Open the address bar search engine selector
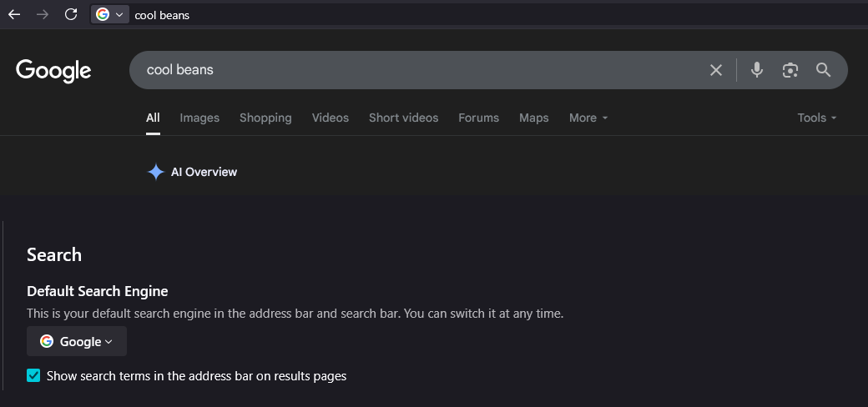 [109, 15]
